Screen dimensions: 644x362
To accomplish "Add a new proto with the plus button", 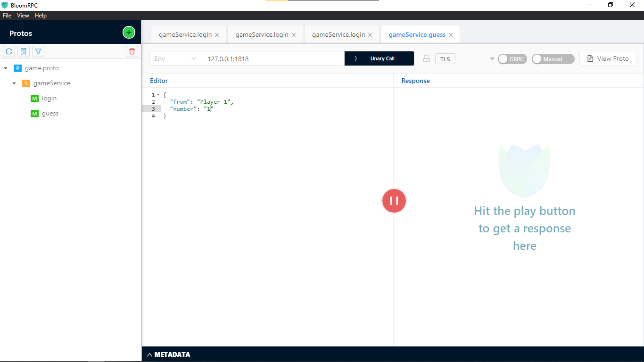I will tap(129, 32).
